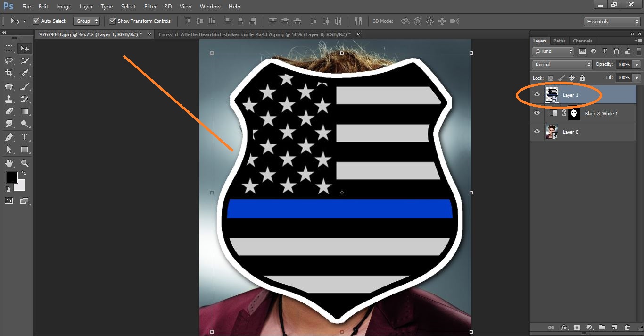Create a new layer using the panel icon
The height and width of the screenshot is (336, 644).
pyautogui.click(x=614, y=327)
